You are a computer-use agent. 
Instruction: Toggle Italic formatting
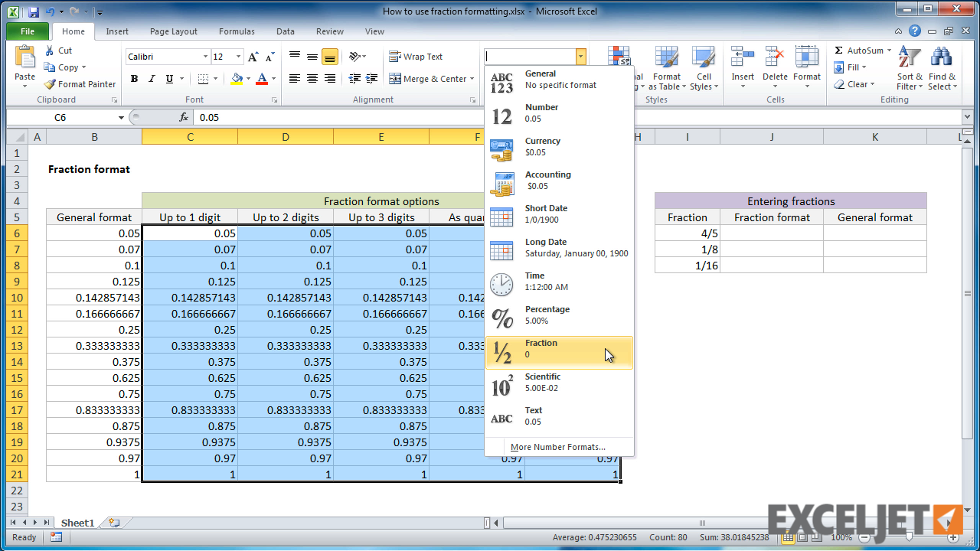(x=152, y=79)
